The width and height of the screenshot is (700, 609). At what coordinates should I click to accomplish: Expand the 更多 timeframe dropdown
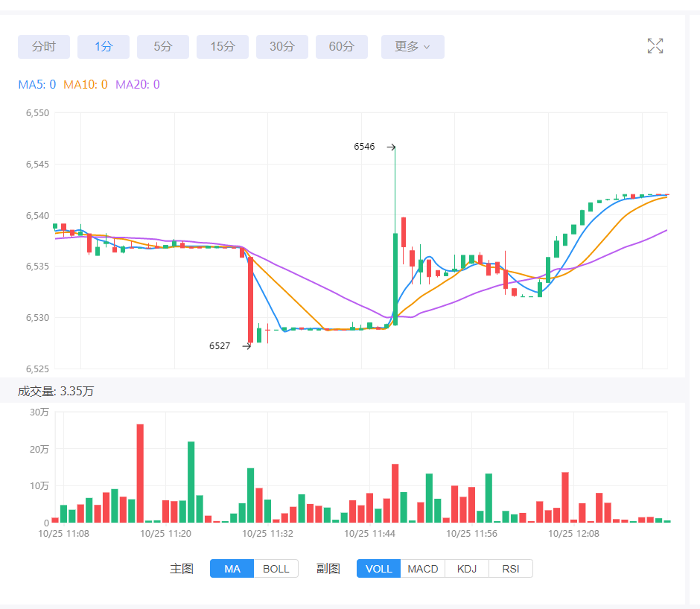click(x=413, y=46)
